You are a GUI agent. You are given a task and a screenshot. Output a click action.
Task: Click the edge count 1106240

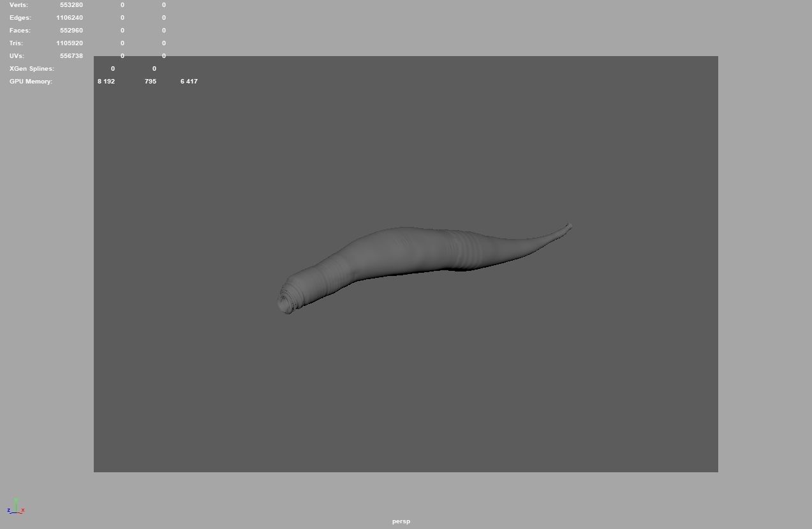[x=70, y=18]
